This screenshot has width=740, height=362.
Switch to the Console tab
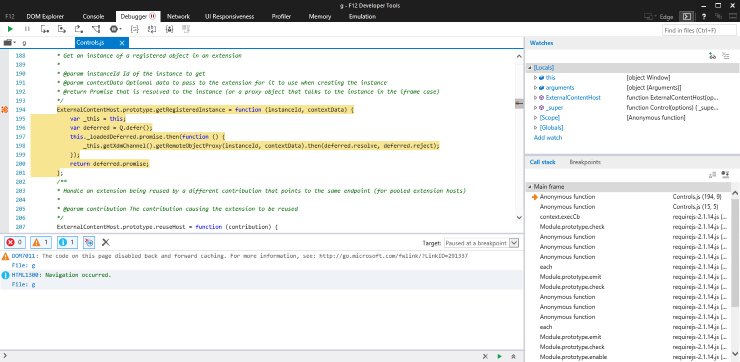tap(93, 17)
